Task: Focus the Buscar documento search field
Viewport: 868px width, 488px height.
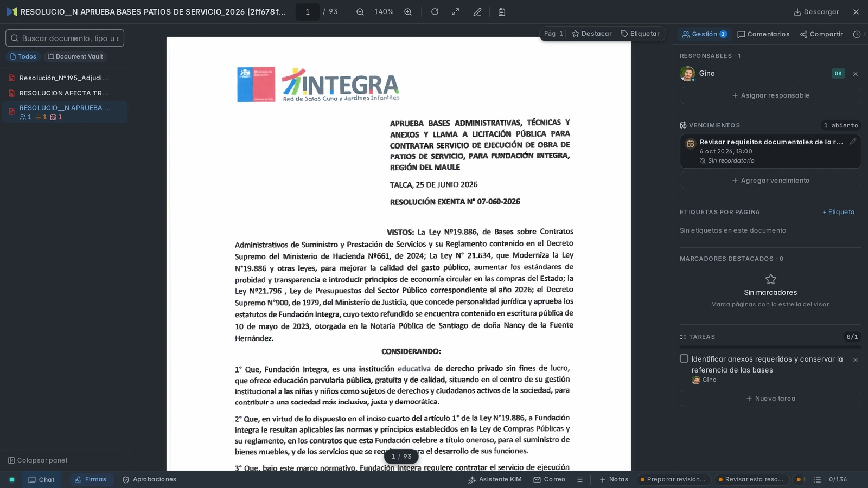Action: coord(65,38)
